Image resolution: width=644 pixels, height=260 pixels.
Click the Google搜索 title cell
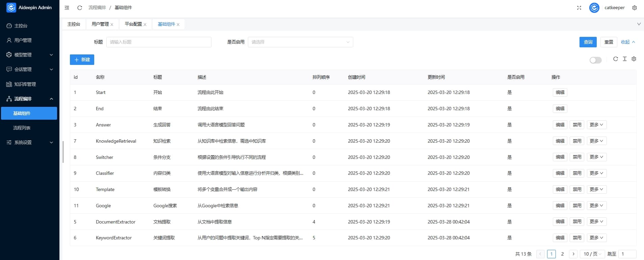165,206
